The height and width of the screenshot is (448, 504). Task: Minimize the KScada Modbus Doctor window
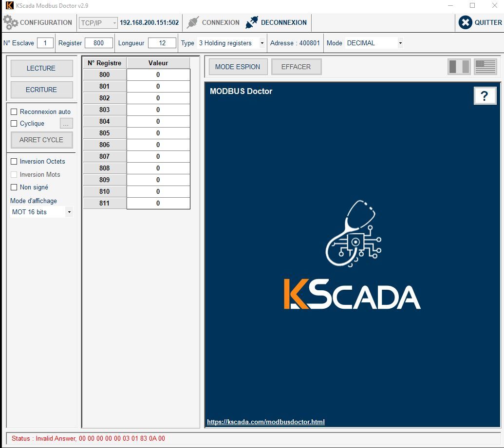click(450, 5)
